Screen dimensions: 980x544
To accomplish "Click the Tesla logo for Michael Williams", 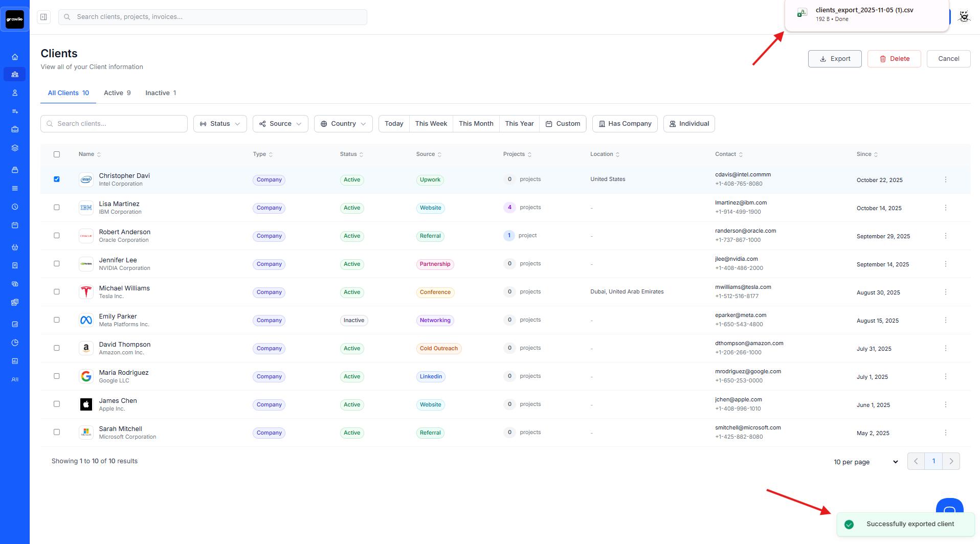I will 86,292.
